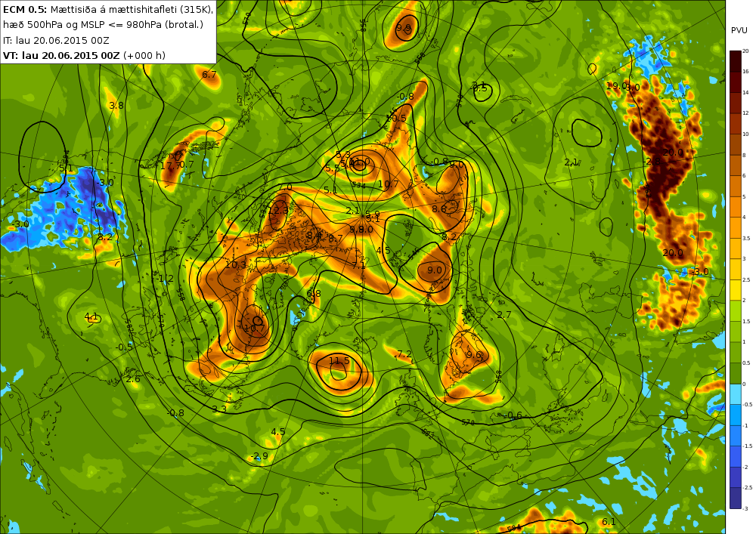Click the orange colorbar segment between 4 and 5

coord(736,206)
